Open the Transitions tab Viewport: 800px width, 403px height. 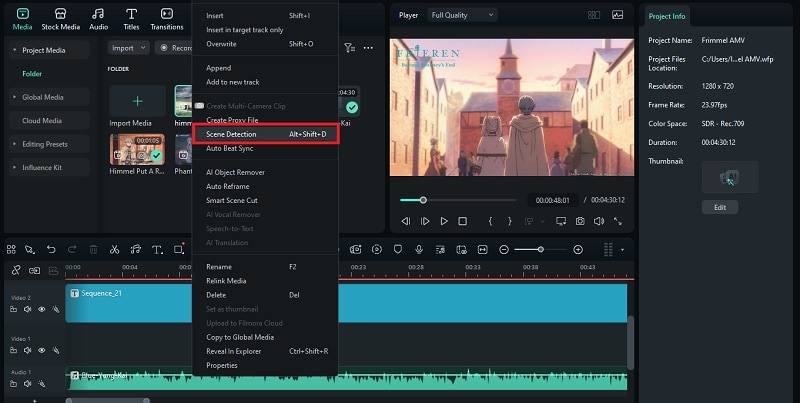point(167,19)
